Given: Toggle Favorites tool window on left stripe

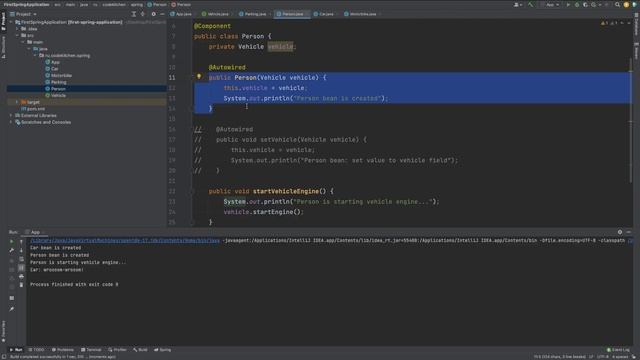Looking at the screenshot, I should point(3,331).
